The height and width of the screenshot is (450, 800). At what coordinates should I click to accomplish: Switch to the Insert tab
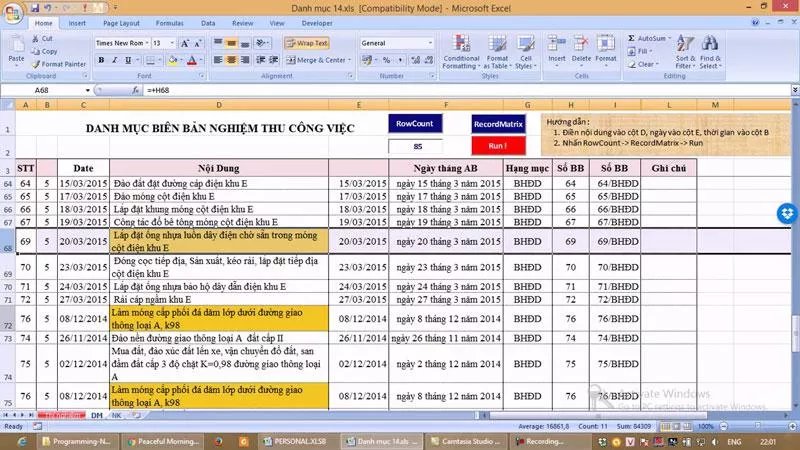(77, 23)
